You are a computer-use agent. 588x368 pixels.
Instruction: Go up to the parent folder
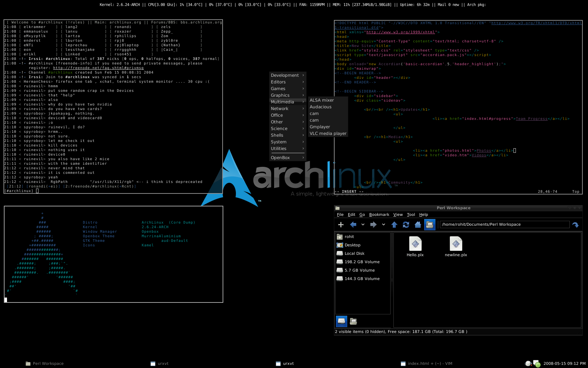pos(394,225)
